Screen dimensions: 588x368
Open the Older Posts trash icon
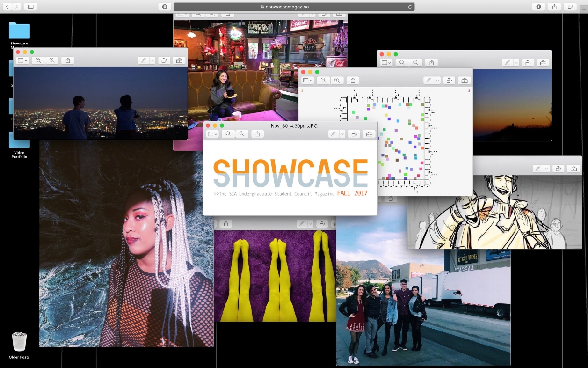(19, 346)
